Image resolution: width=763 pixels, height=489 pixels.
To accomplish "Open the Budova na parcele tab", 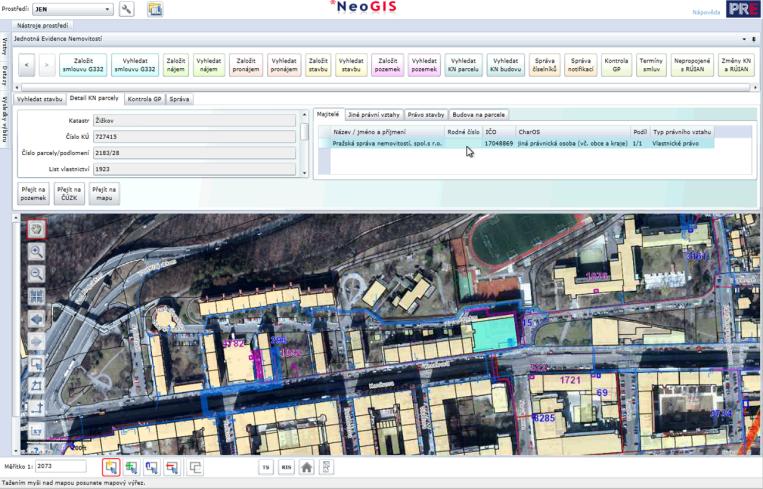I will tap(478, 115).
